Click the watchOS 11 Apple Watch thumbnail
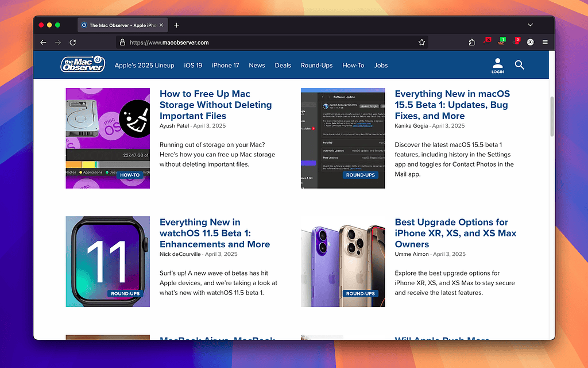 (107, 262)
